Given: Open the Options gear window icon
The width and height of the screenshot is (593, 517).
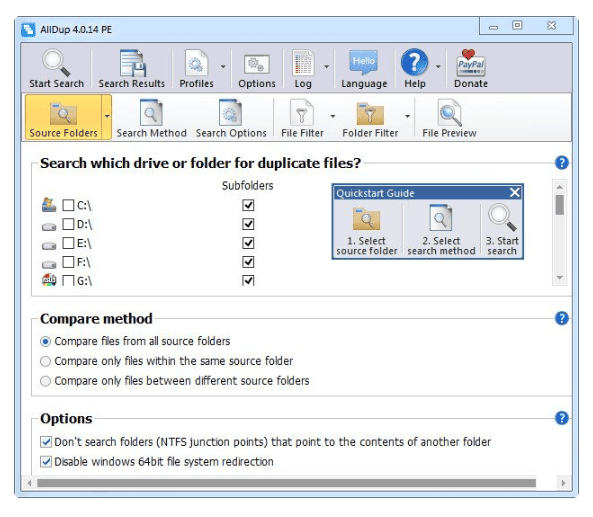Looking at the screenshot, I should (257, 64).
